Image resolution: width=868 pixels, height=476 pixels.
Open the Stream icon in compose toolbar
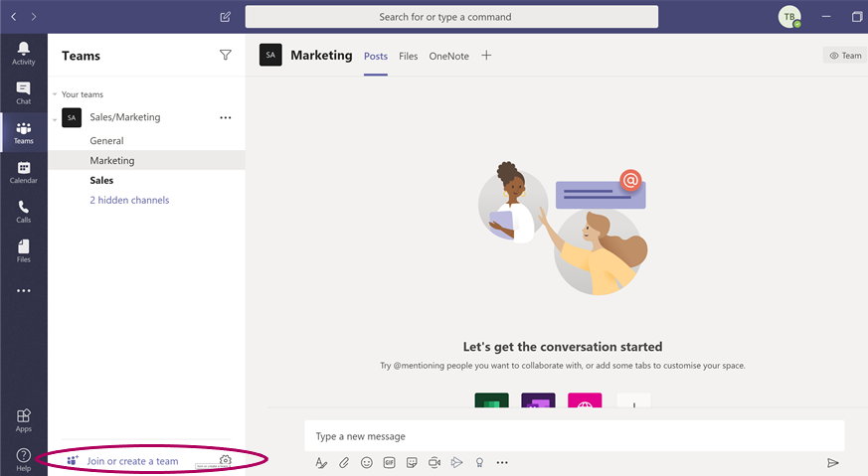pyautogui.click(x=456, y=463)
